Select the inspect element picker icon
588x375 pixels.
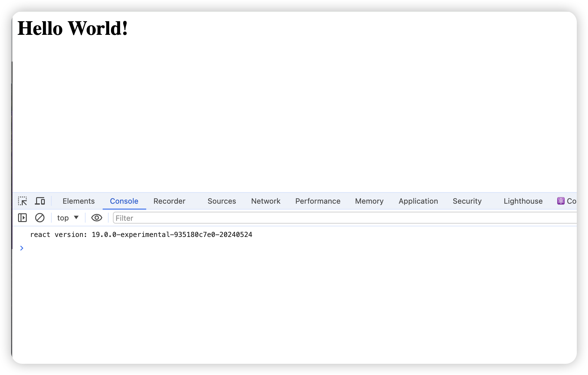pos(22,201)
